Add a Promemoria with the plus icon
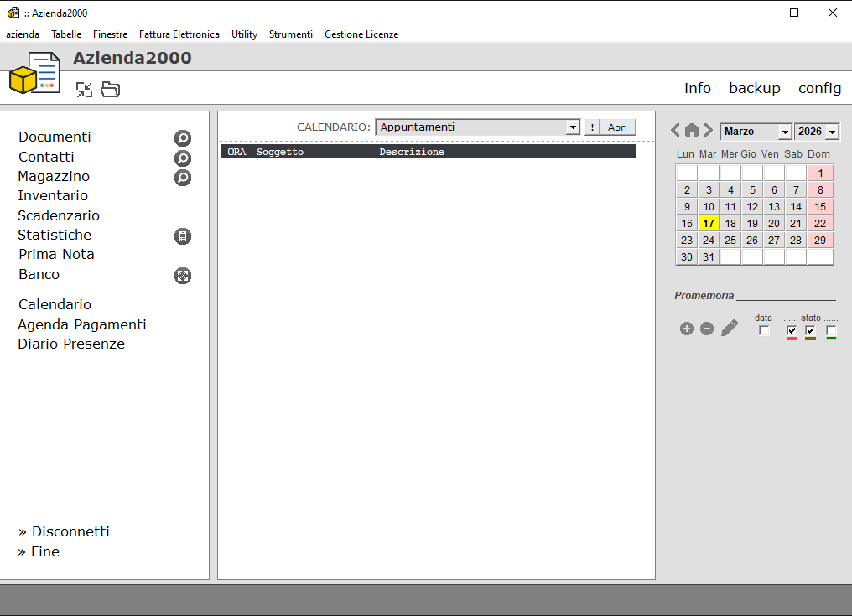Viewport: 852px width, 616px height. pos(687,329)
